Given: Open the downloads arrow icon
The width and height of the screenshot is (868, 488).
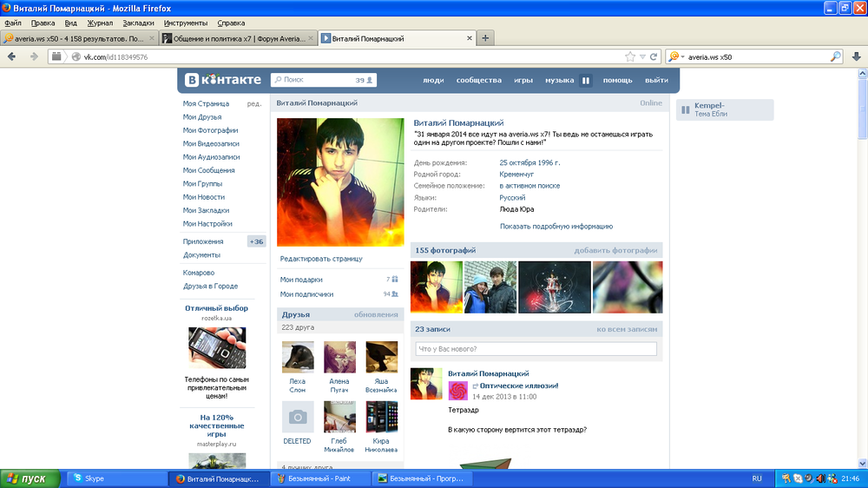Looking at the screenshot, I should click(856, 56).
